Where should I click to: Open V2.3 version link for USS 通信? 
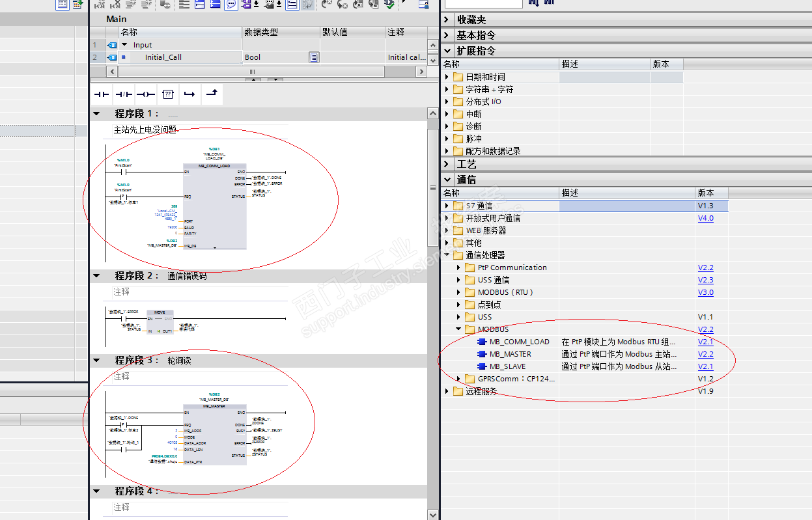[706, 280]
